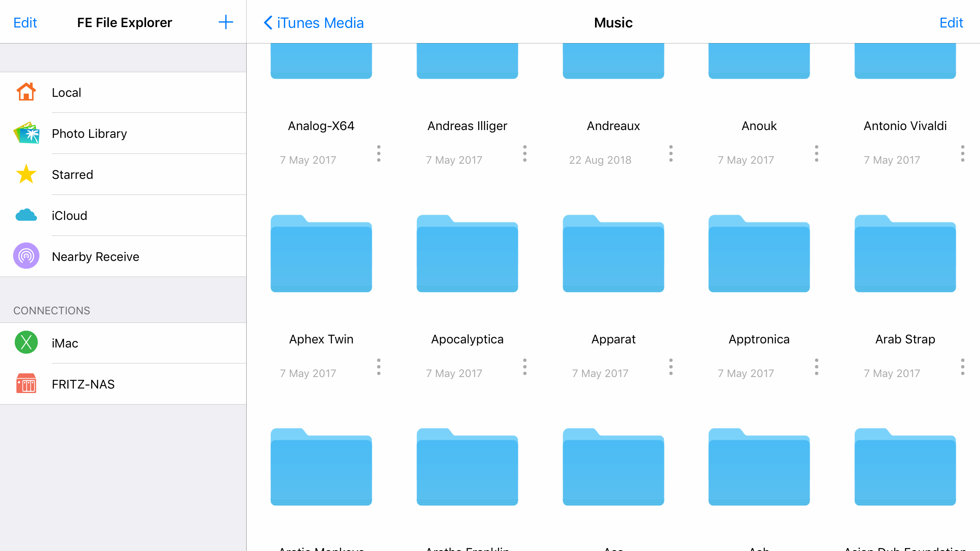Screen dimensions: 980x551
Task: Select the Local sidebar label
Action: pyautogui.click(x=66, y=93)
